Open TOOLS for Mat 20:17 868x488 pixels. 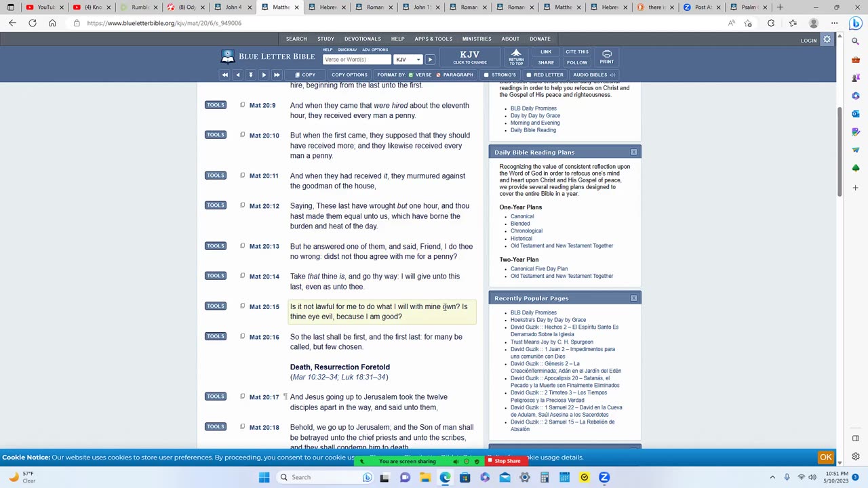[x=216, y=396]
